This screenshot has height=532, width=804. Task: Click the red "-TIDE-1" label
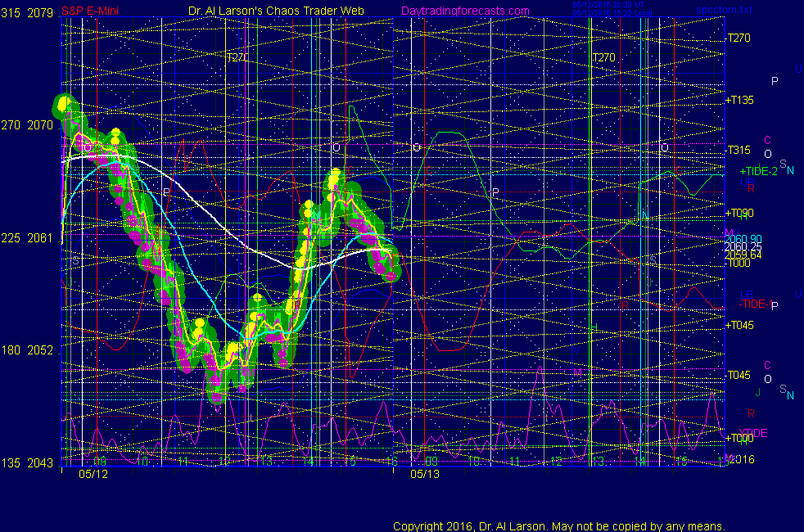756,304
